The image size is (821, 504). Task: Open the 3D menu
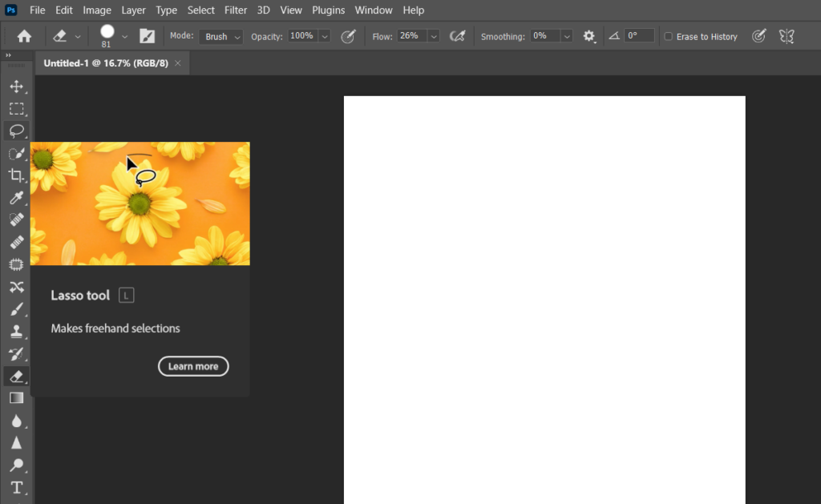pos(263,10)
